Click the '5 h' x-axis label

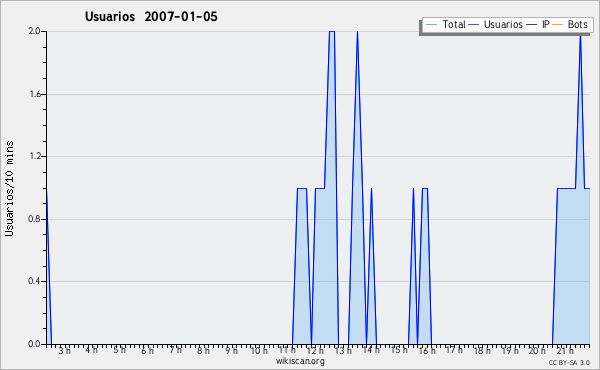point(119,350)
